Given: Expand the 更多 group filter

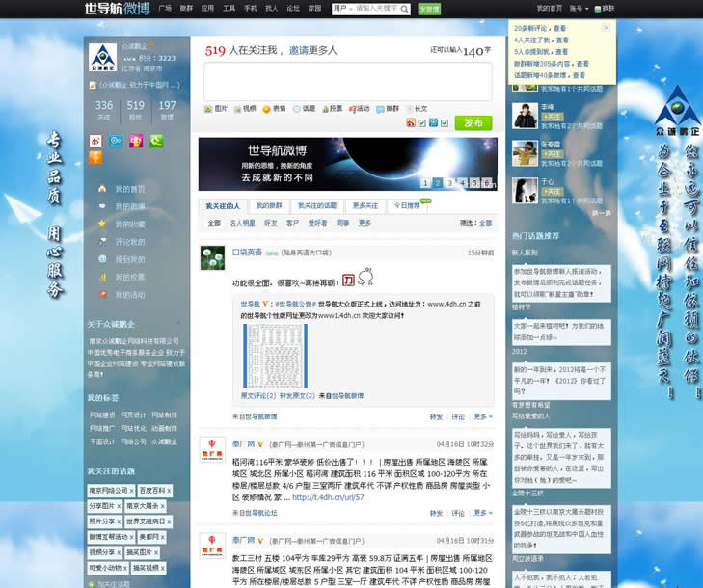Looking at the screenshot, I should tap(365, 223).
